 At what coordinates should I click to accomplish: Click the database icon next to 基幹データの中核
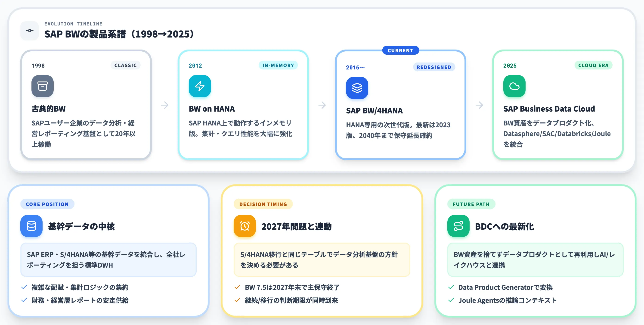pyautogui.click(x=31, y=226)
